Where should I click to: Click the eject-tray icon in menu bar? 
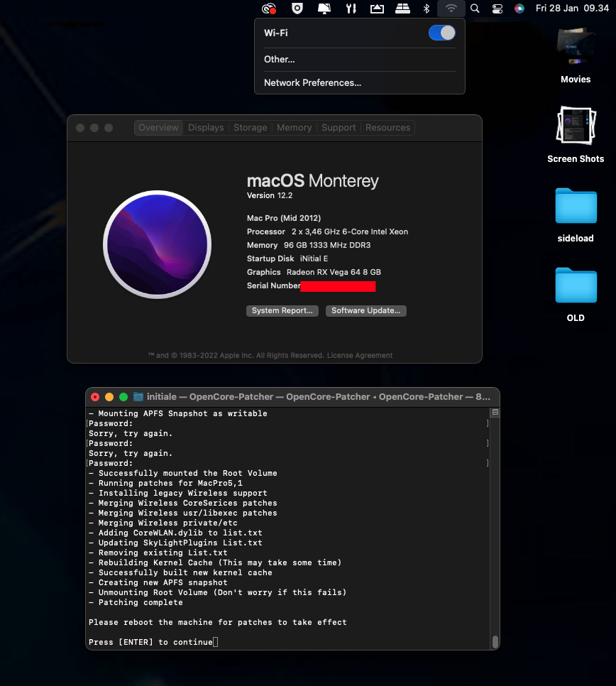click(x=377, y=9)
